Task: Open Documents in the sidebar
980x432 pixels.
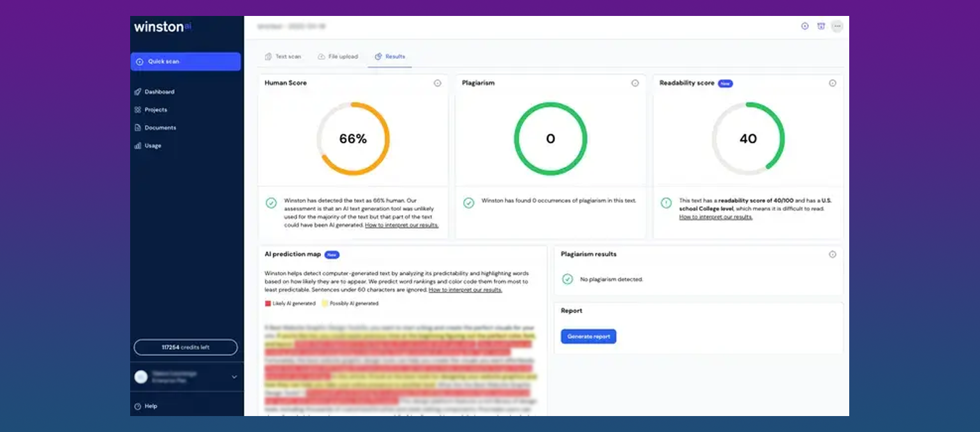Action: [160, 128]
